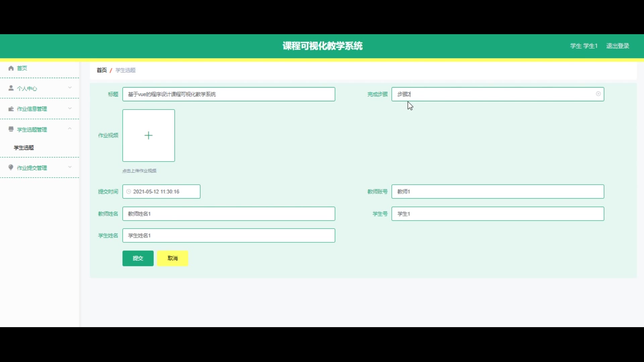The height and width of the screenshot is (362, 644).
Task: Collapse the 学生选题管理 chevron
Action: click(70, 129)
